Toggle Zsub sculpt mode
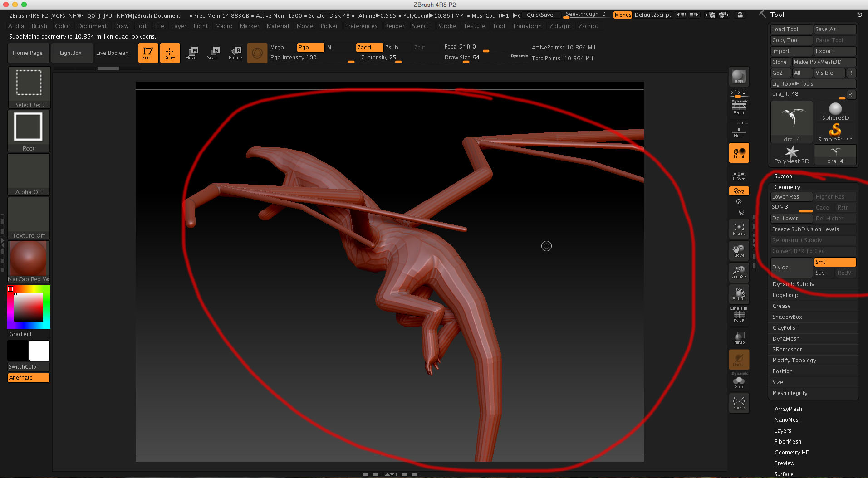Screen dimensions: 868x478 [x=397, y=48]
